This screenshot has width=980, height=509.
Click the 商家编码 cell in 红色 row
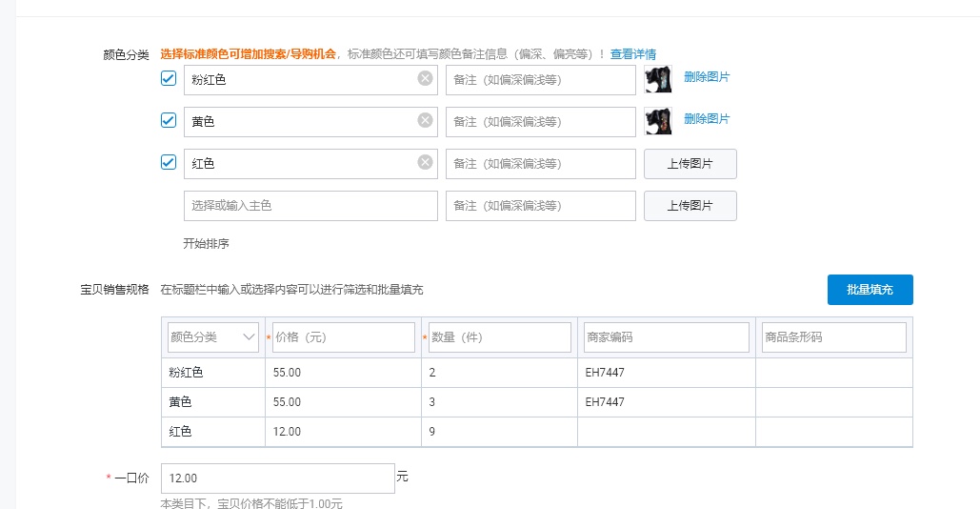tap(666, 432)
